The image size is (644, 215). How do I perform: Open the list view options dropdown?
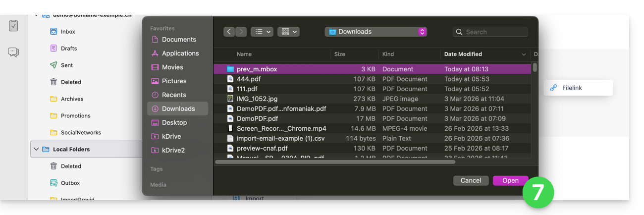[x=262, y=32]
